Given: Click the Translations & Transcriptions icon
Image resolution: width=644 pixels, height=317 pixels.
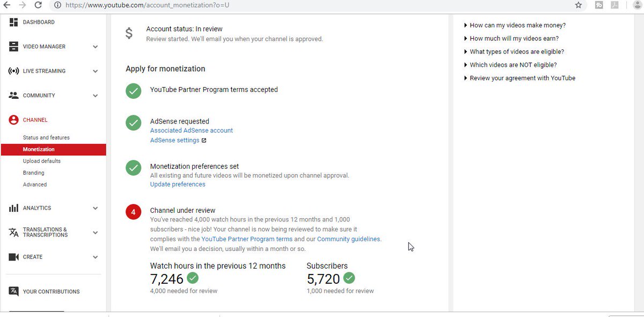Looking at the screenshot, I should tap(14, 232).
